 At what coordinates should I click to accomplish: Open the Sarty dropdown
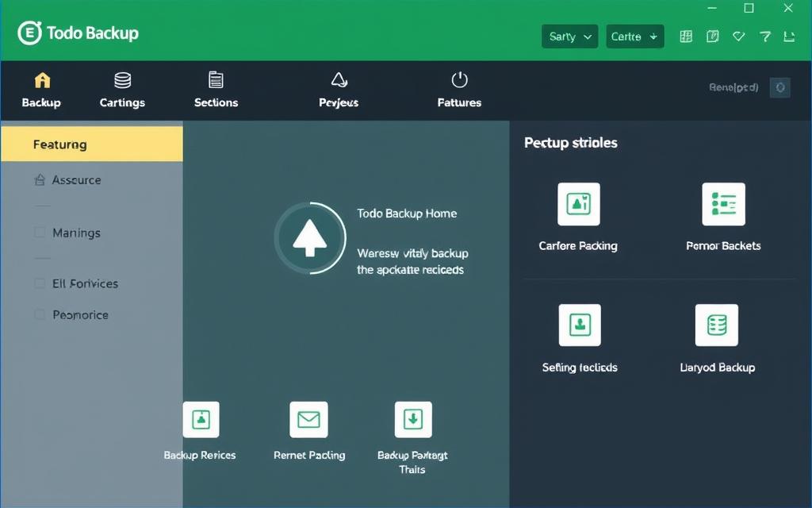569,37
